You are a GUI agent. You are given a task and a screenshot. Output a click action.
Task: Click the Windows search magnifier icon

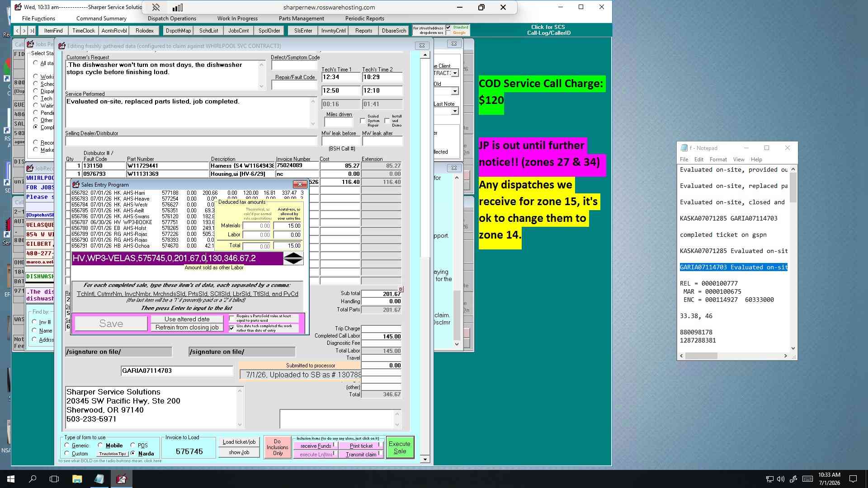coord(33,479)
